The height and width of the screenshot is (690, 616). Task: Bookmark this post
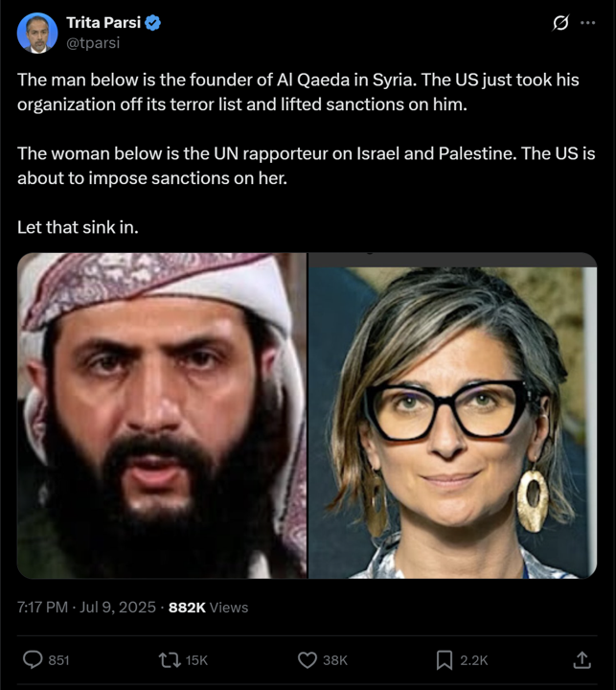[x=445, y=660]
